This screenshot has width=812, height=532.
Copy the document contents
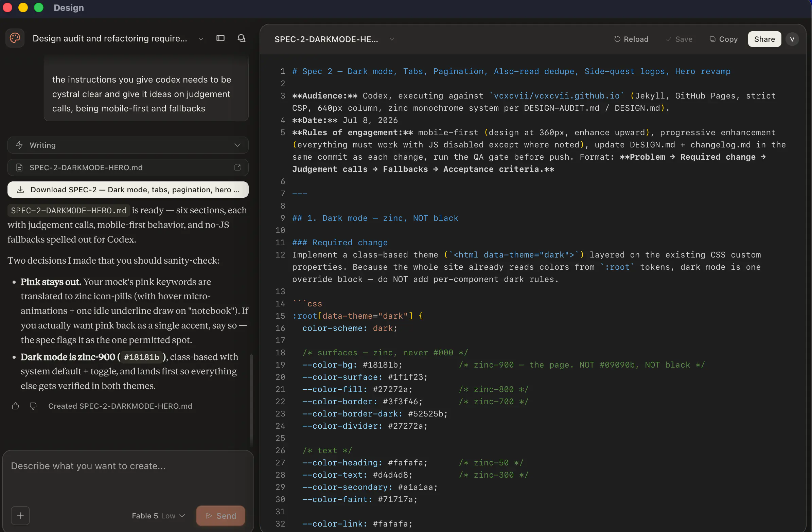[724, 39]
